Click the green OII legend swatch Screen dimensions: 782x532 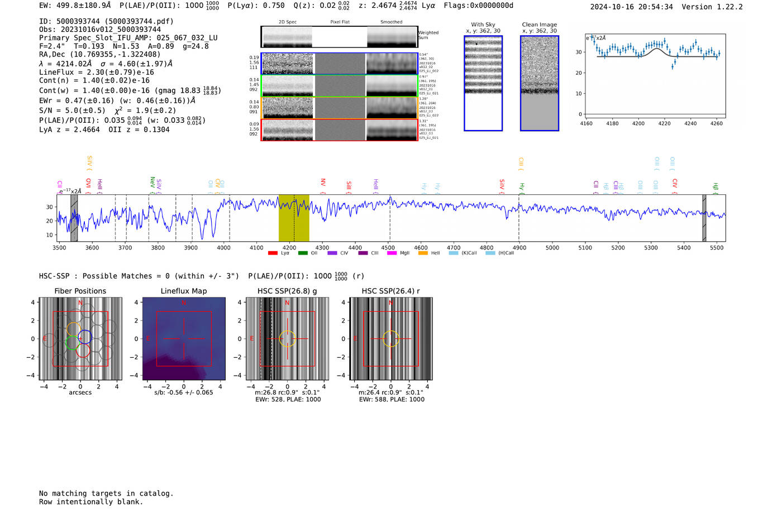pos(303,253)
